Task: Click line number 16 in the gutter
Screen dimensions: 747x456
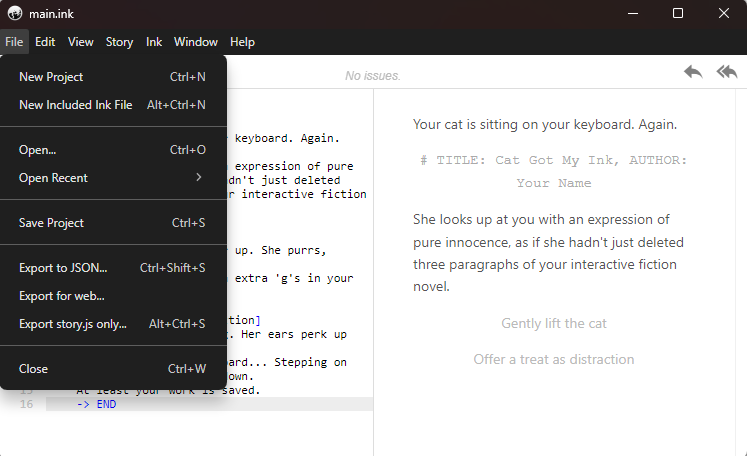Action: click(x=26, y=404)
